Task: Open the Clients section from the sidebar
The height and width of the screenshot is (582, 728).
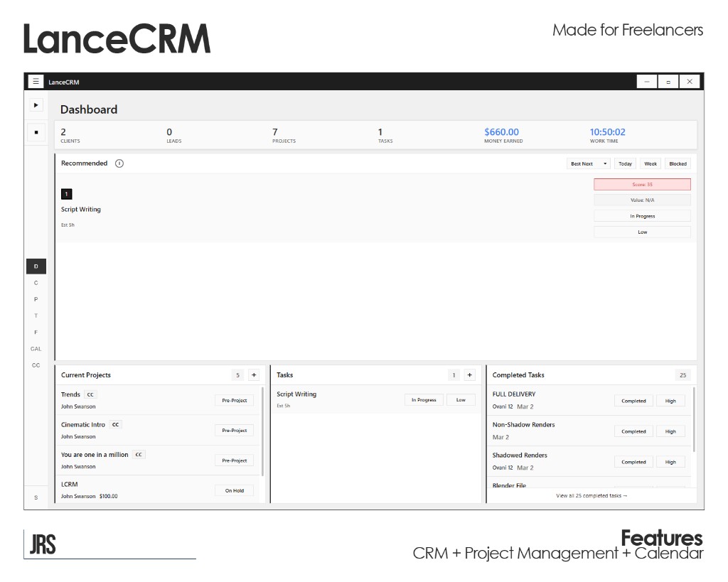Action: [x=36, y=282]
